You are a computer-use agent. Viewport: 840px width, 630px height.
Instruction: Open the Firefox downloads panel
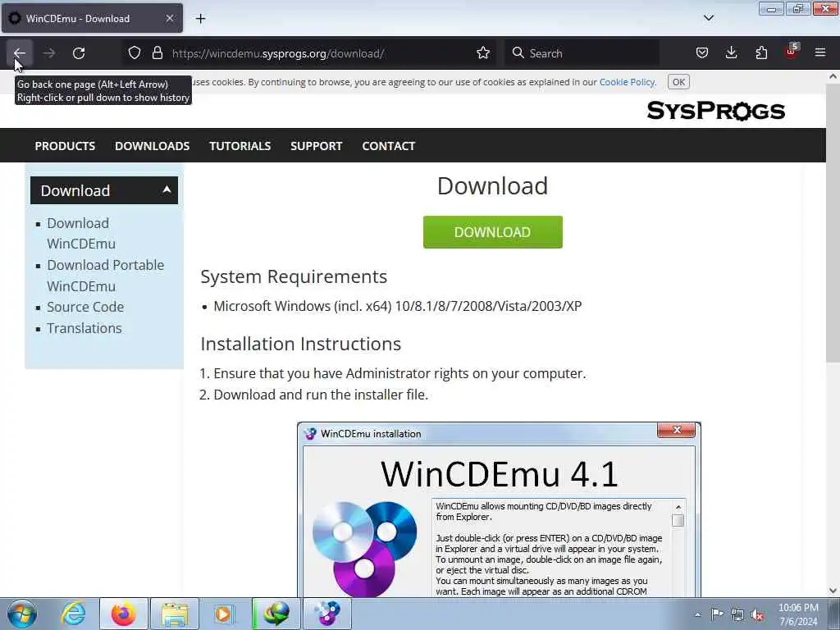[731, 53]
